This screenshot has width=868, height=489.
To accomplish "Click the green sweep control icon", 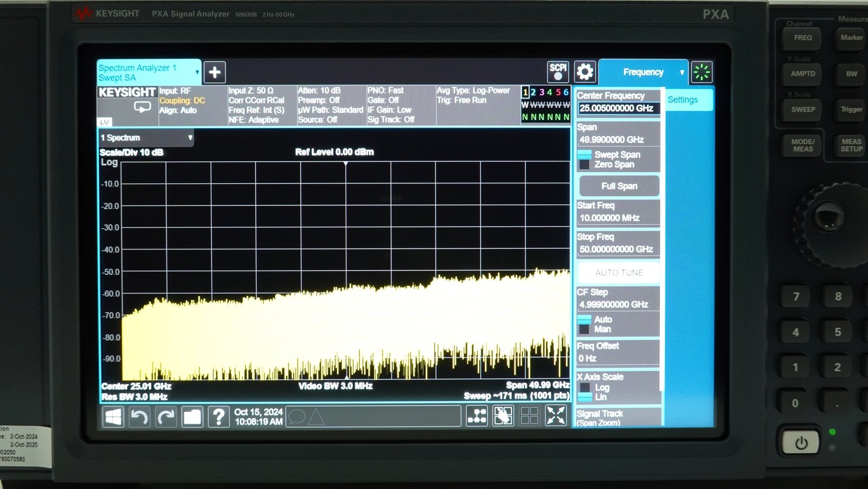I will (x=701, y=72).
